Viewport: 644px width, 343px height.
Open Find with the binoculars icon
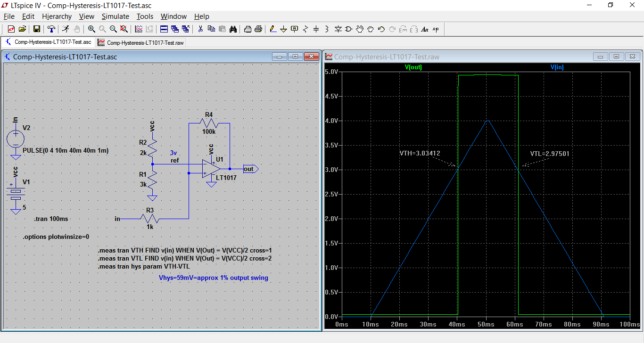(233, 29)
